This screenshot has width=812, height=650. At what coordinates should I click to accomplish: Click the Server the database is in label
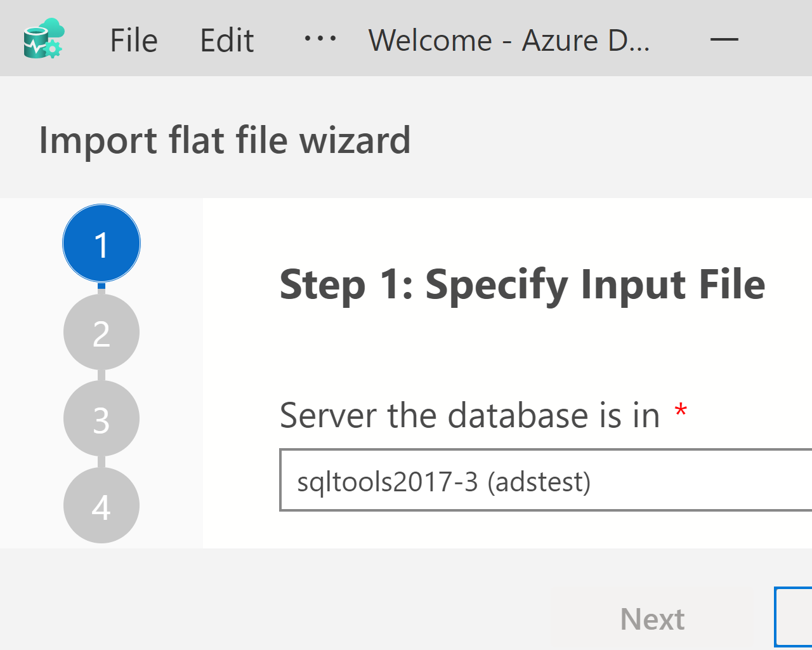pyautogui.click(x=469, y=416)
